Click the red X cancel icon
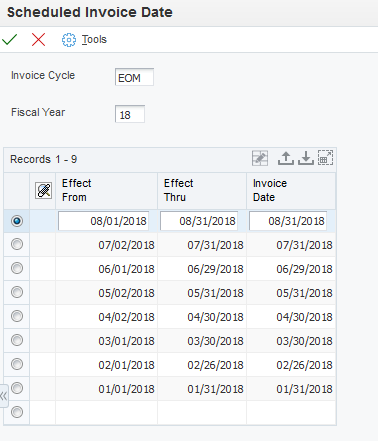Viewport: 378px width, 441px height. [38, 40]
